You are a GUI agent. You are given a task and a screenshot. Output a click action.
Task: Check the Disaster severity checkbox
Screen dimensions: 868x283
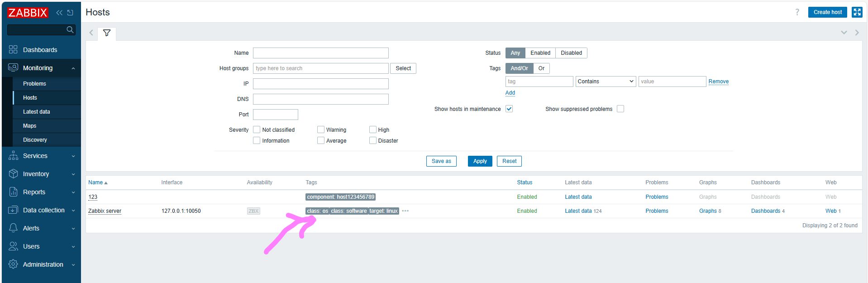pos(373,141)
